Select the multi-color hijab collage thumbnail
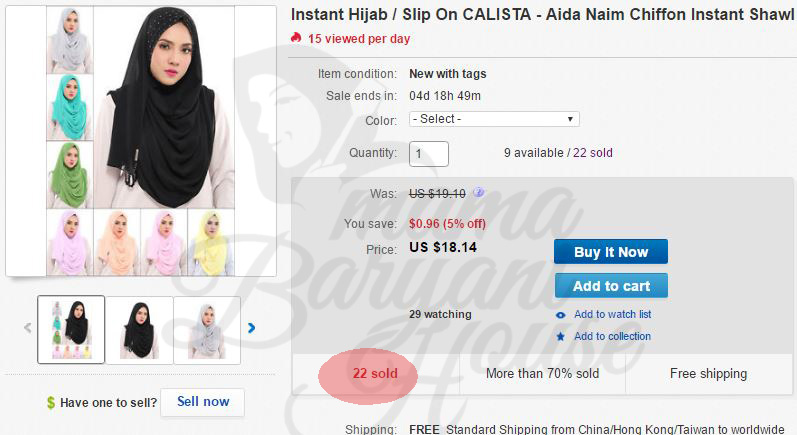Image resolution: width=797 pixels, height=435 pixels. click(71, 329)
